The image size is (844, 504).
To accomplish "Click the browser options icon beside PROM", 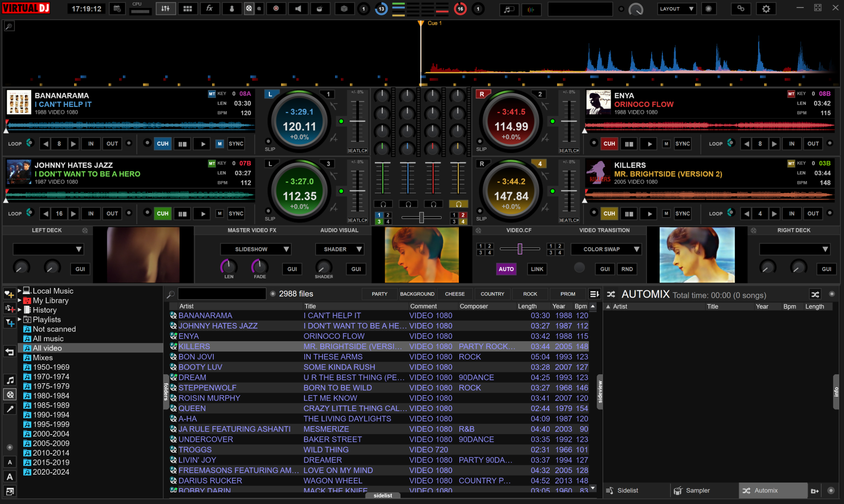I will (594, 294).
